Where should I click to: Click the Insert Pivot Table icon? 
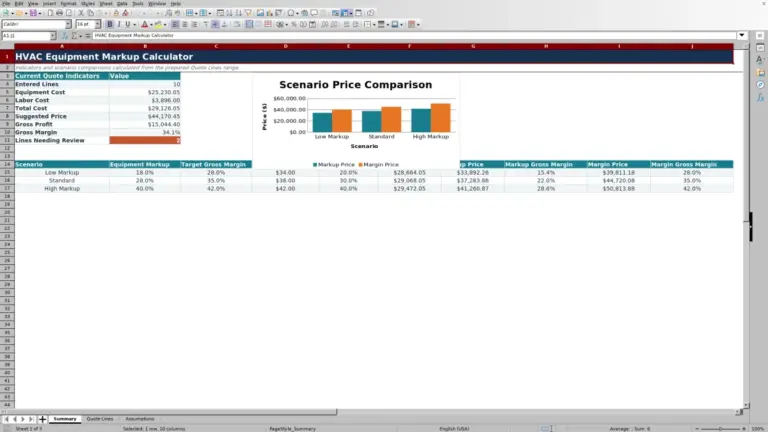tap(278, 13)
